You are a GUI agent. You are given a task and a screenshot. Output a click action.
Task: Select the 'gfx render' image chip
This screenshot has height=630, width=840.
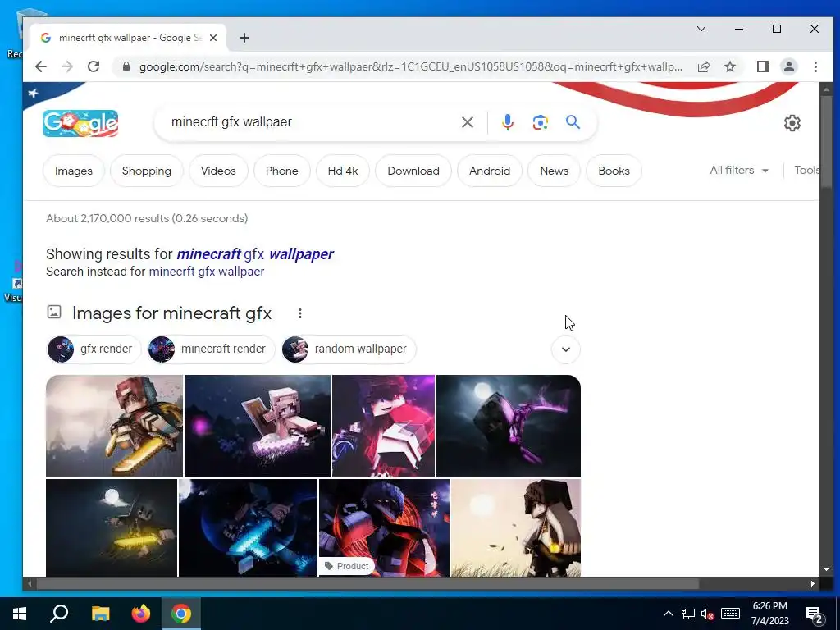point(94,349)
